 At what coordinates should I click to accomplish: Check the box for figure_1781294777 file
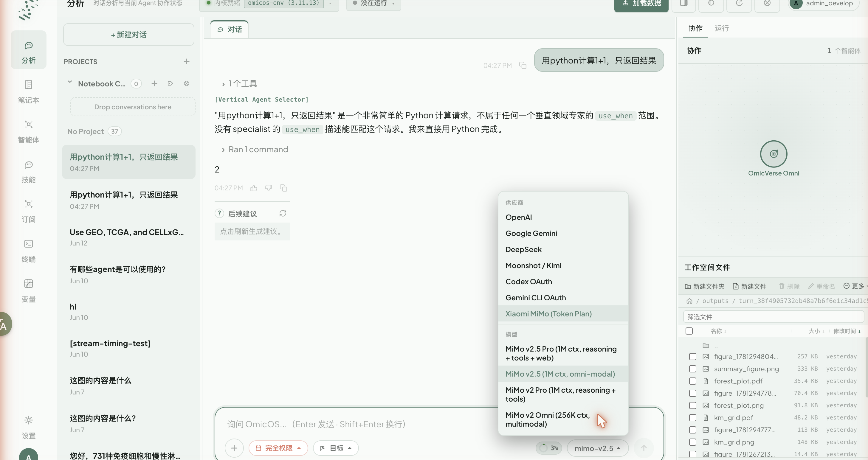tap(692, 430)
